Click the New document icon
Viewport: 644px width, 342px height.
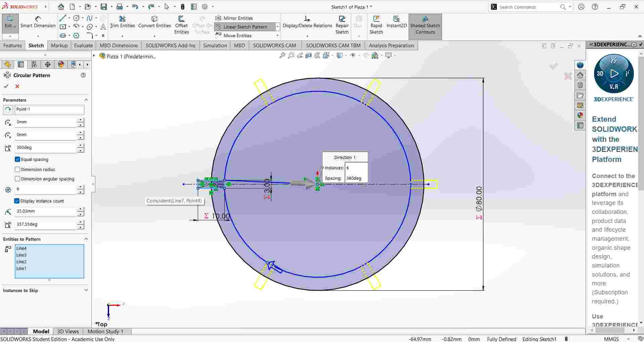(72, 7)
